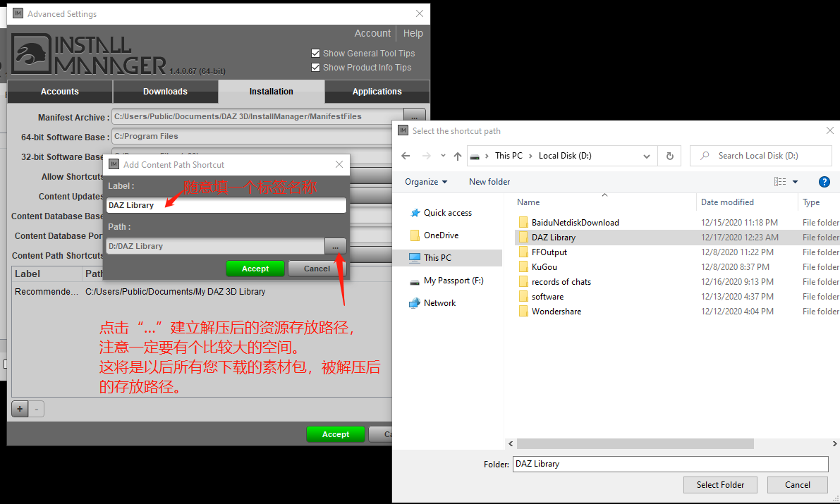Viewport: 840px width, 504px height.
Task: Click the Label input field
Action: click(x=226, y=205)
